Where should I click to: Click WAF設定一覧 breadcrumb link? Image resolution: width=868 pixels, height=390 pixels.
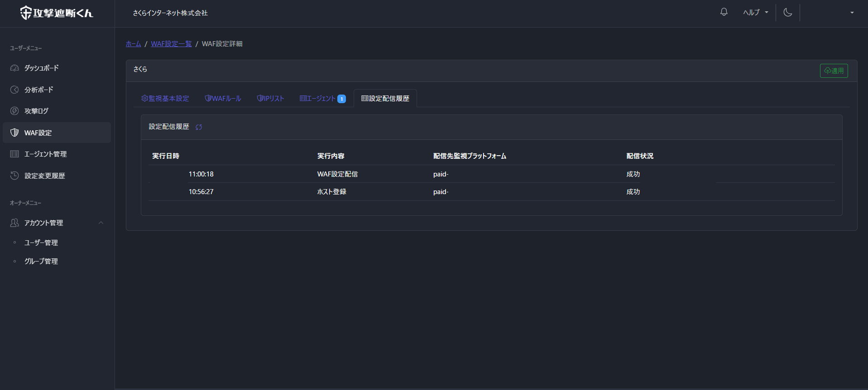tap(171, 44)
